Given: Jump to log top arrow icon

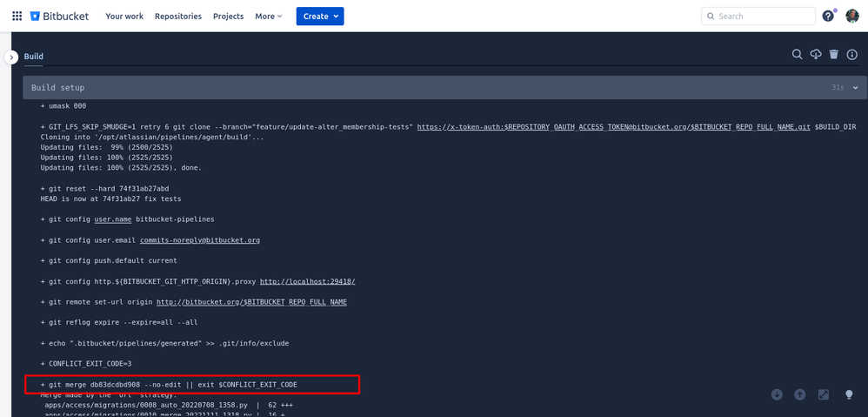Looking at the screenshot, I should pyautogui.click(x=800, y=394).
